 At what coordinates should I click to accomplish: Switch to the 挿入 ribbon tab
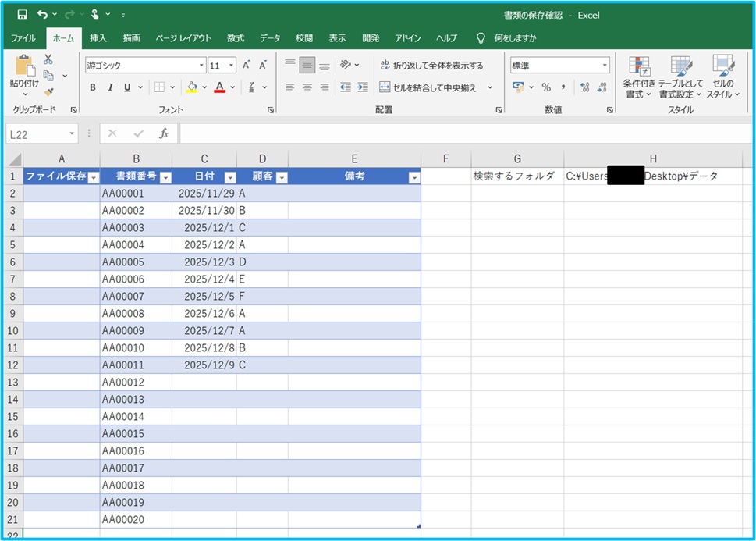[x=98, y=38]
